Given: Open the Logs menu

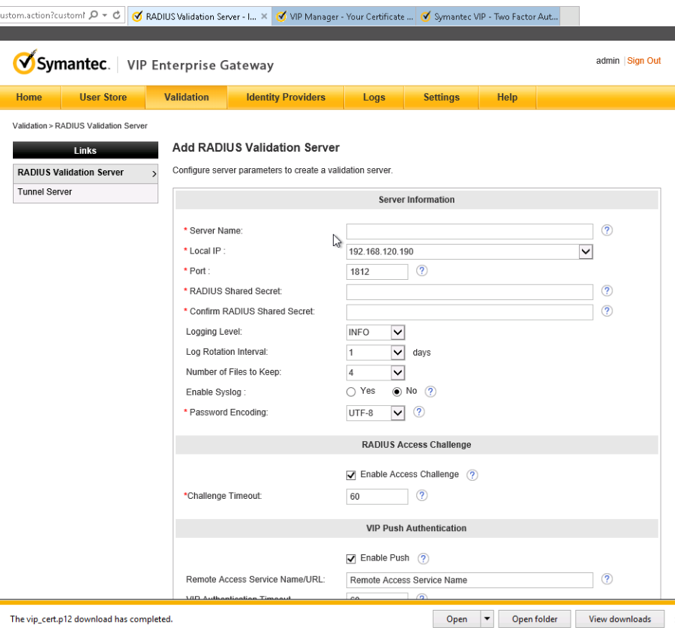Looking at the screenshot, I should 374,97.
